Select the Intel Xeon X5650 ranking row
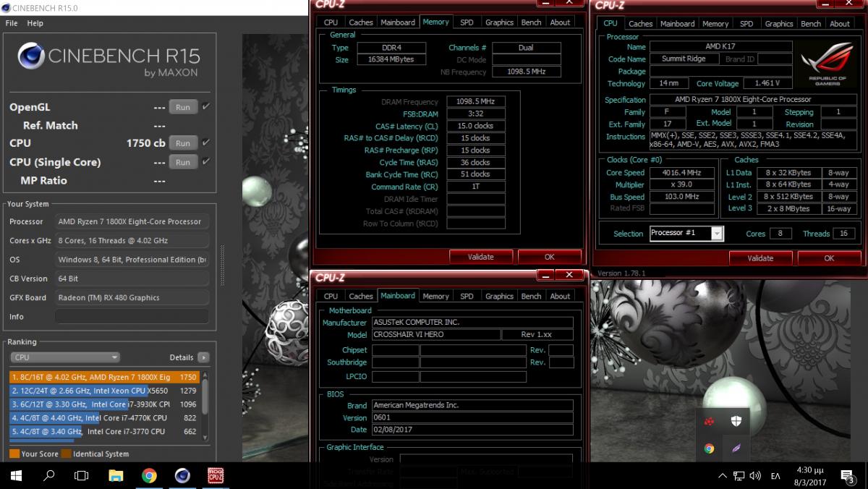The height and width of the screenshot is (489, 868). (x=104, y=391)
